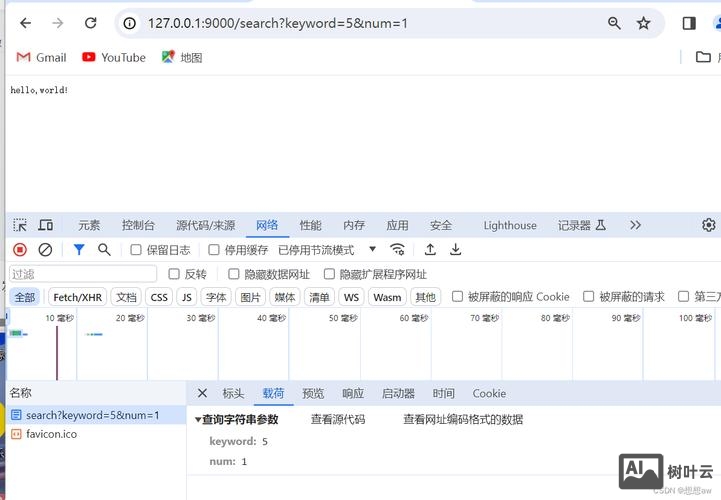Click the import HAR upload icon
Screen dimensions: 721x500
(x=430, y=250)
